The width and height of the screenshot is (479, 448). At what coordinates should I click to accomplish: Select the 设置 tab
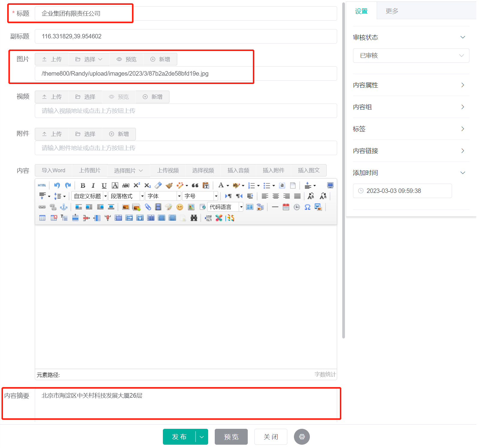click(361, 11)
